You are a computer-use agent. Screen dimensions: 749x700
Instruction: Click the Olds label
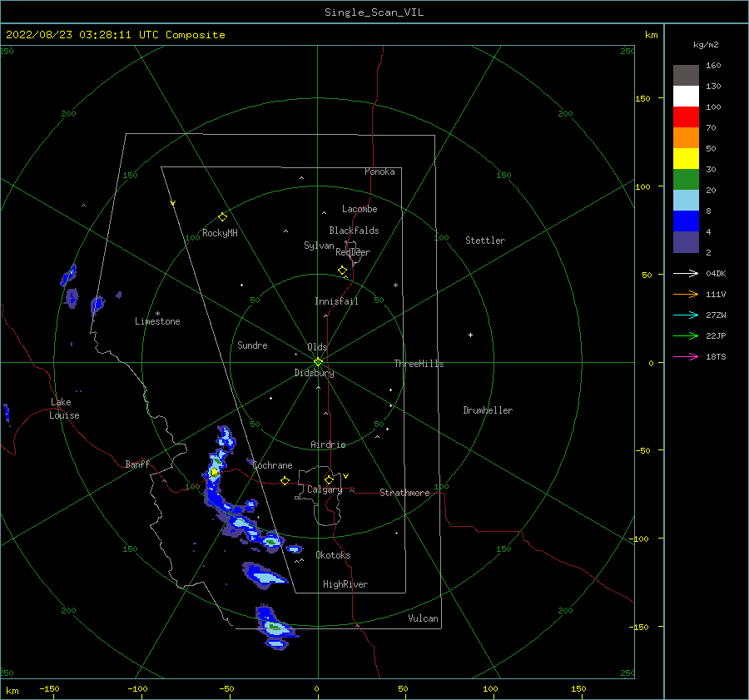click(317, 347)
